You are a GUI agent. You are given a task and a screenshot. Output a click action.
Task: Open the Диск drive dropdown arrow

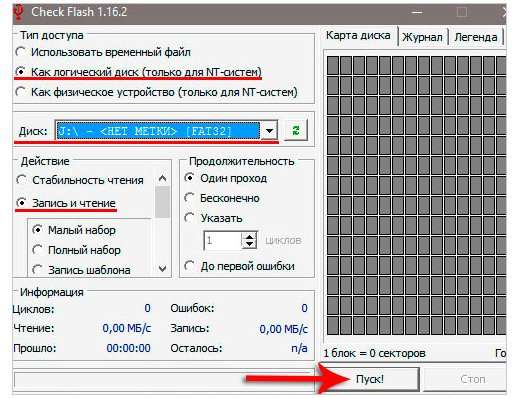tap(269, 131)
